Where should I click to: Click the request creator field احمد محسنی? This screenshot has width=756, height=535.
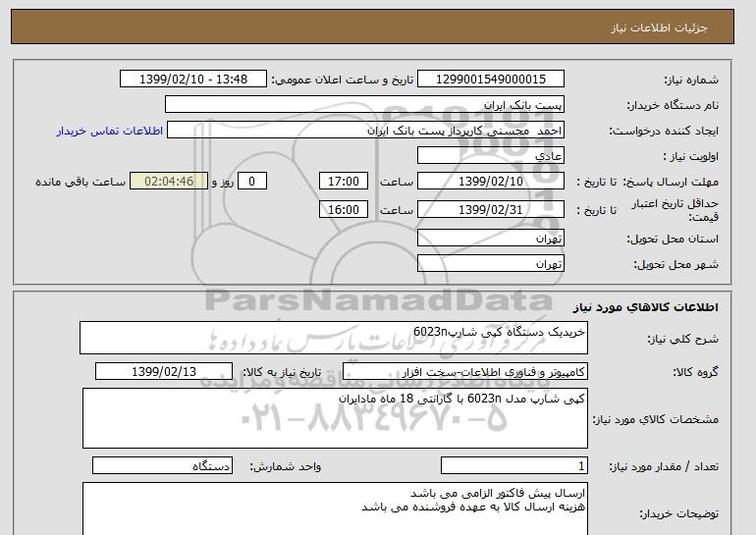click(x=365, y=131)
